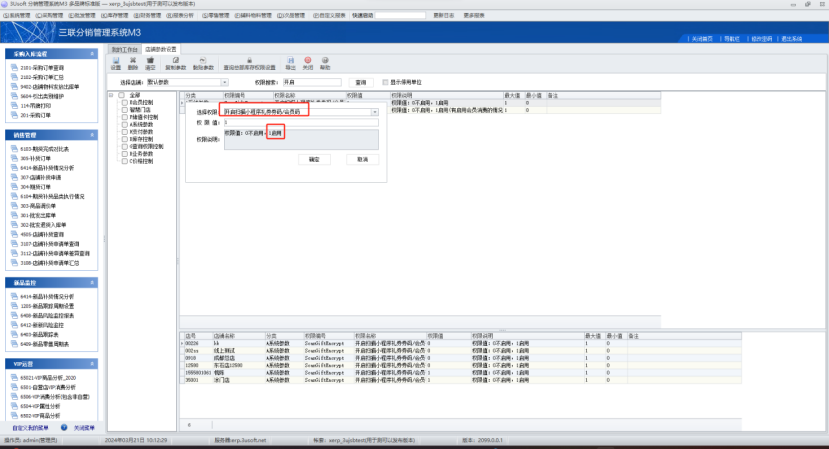Screen dimensions: 829x449
Task: Open sidebar item 6504-VIP属性分析
Action: pos(40,407)
